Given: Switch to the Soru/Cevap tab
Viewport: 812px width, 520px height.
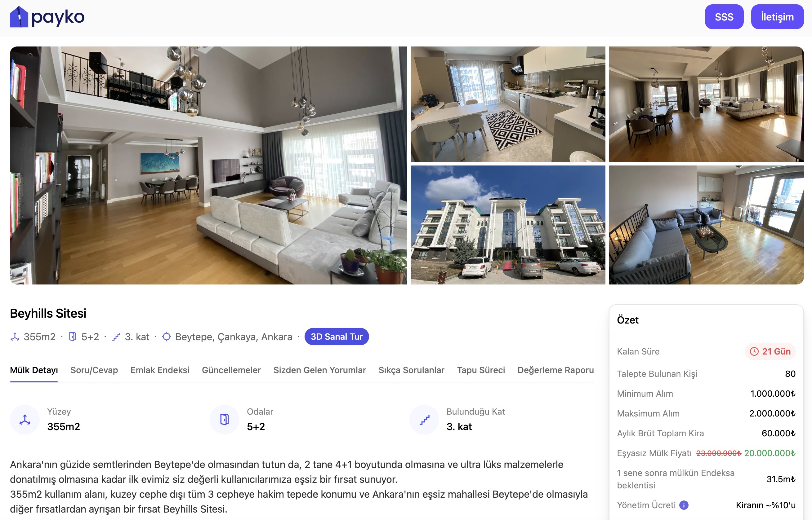Looking at the screenshot, I should pos(94,370).
